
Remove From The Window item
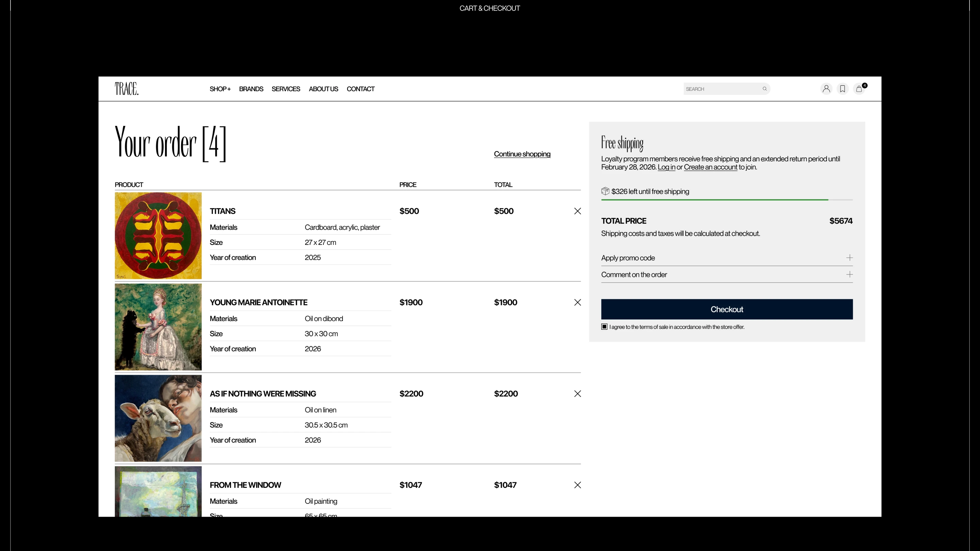click(x=577, y=485)
